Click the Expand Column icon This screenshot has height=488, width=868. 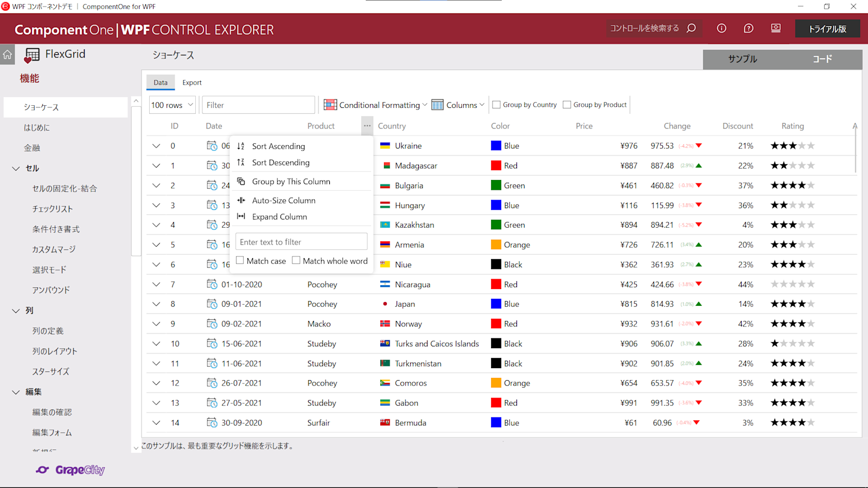[241, 216]
